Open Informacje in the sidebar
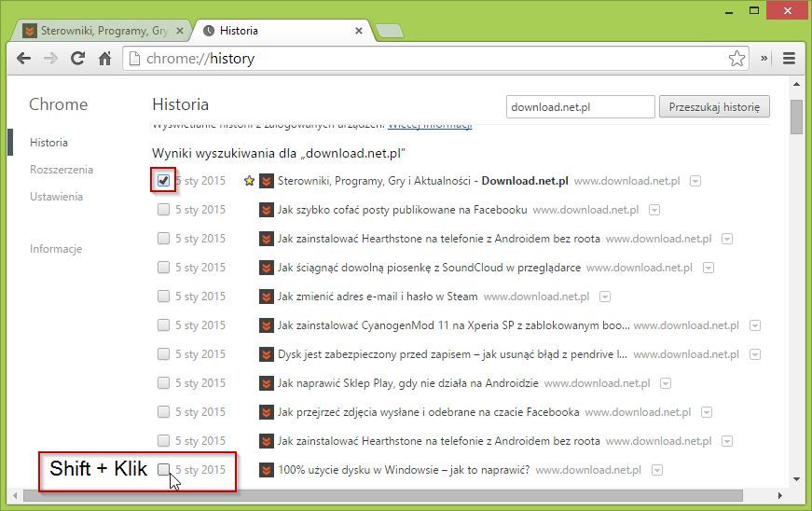Viewport: 812px width, 511px height. pyautogui.click(x=56, y=249)
